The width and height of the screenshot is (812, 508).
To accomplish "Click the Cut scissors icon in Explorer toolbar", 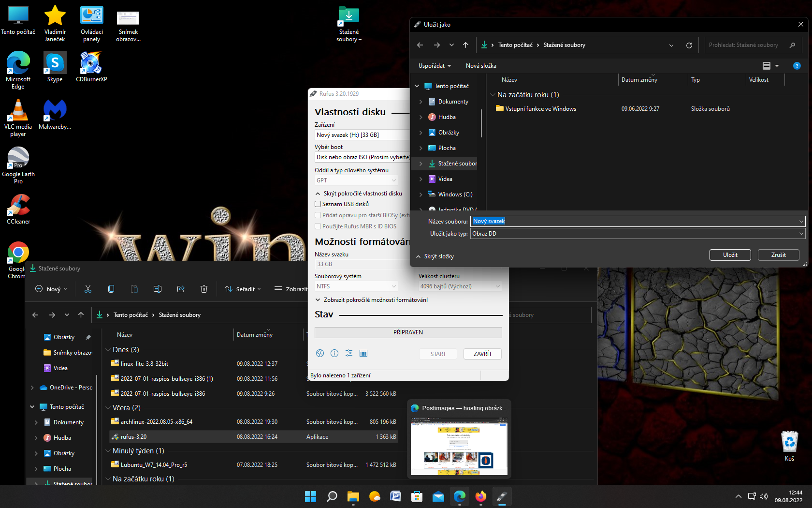I will (88, 289).
